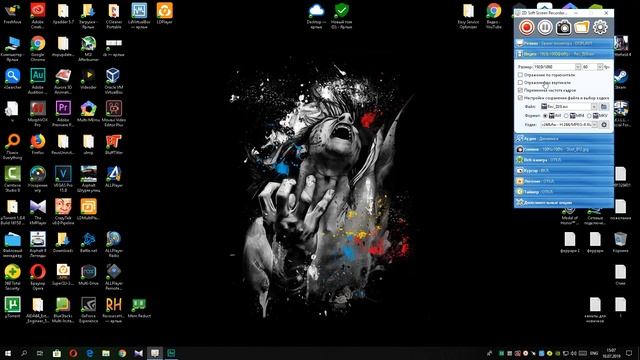Open the fps value dropdown

point(600,67)
